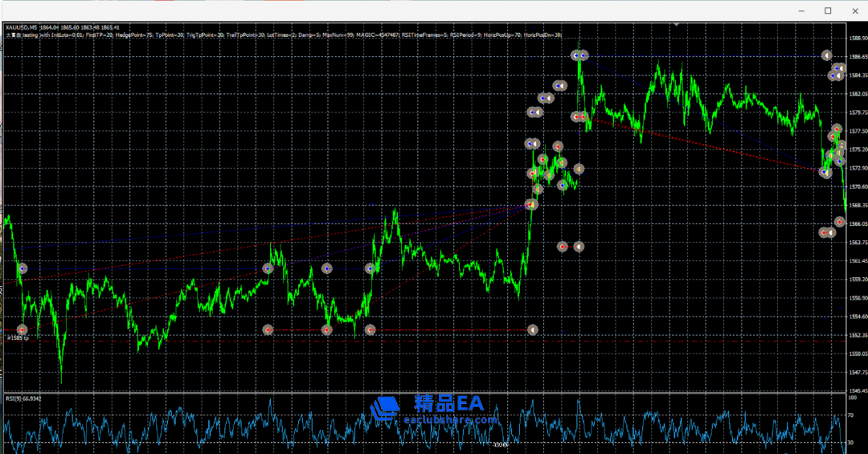Click the 1588.95 price on the scale
The width and height of the screenshot is (868, 454).
coord(857,38)
